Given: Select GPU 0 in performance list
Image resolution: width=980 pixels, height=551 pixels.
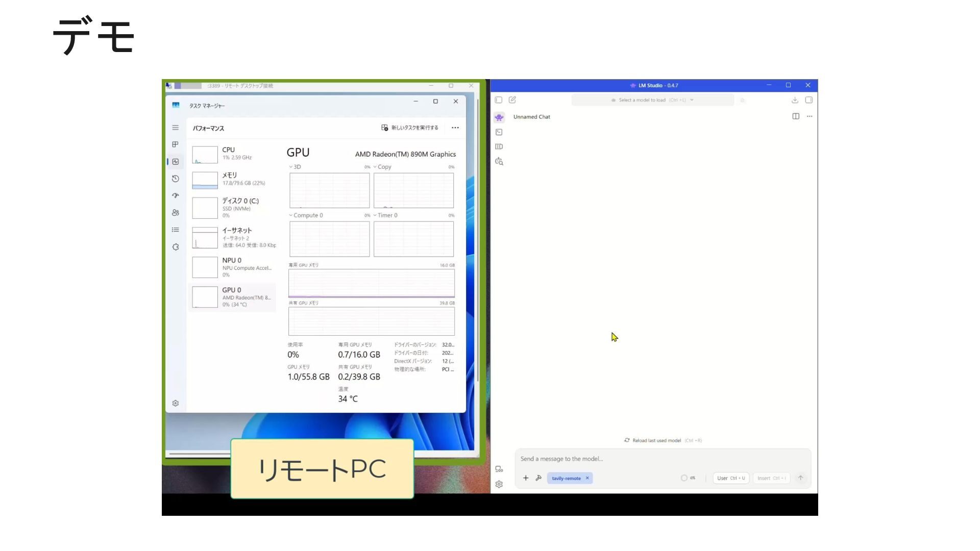Looking at the screenshot, I should [x=232, y=297].
